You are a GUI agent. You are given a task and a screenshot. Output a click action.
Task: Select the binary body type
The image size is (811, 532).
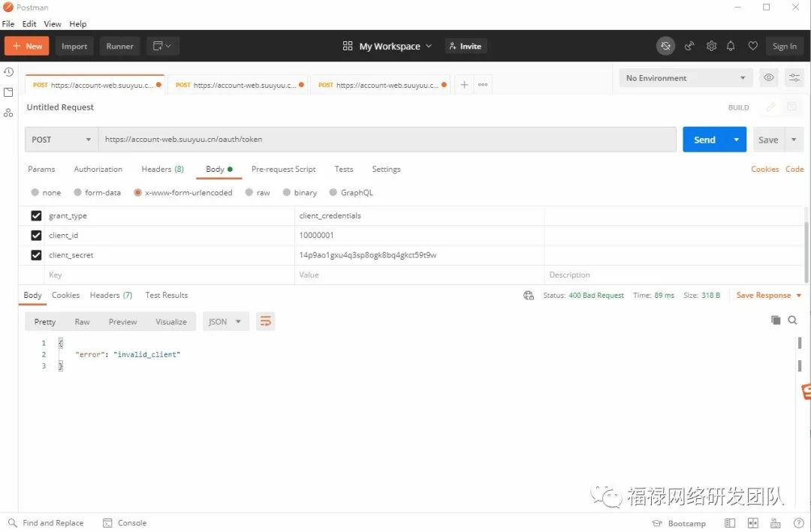tap(300, 192)
